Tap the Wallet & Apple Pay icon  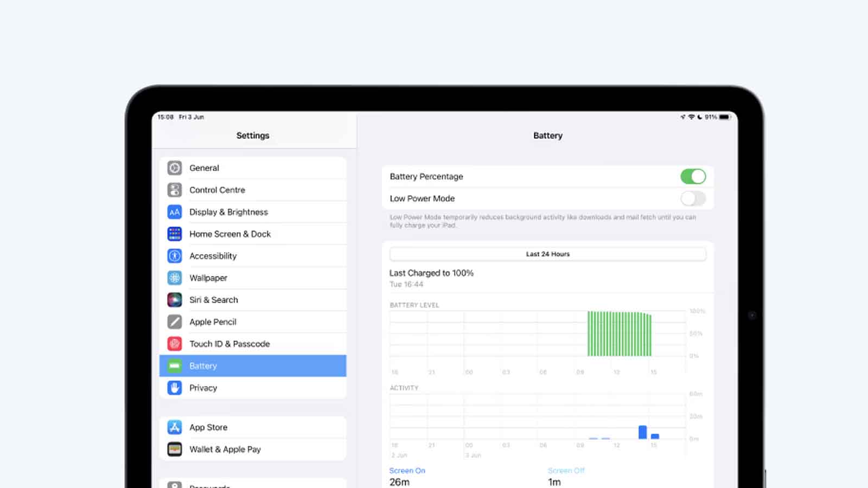(175, 450)
